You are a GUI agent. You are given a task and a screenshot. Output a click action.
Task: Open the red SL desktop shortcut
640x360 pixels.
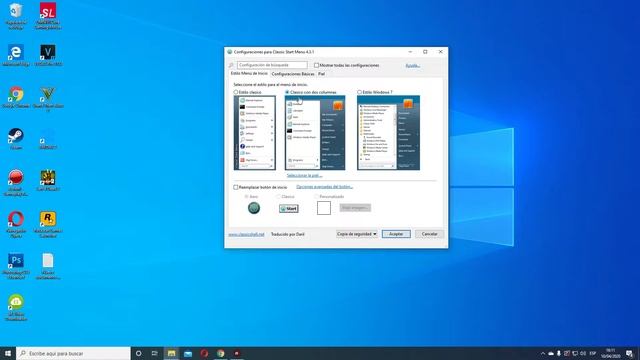coord(48,16)
